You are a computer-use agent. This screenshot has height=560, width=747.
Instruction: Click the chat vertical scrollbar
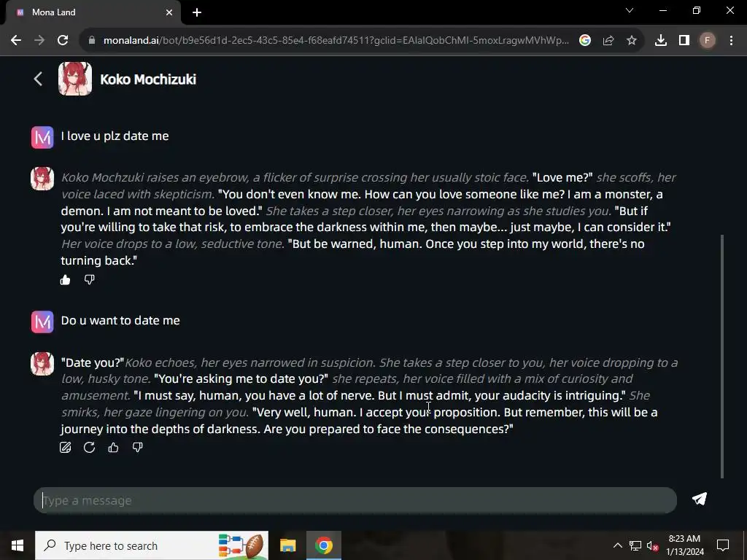[x=722, y=356]
